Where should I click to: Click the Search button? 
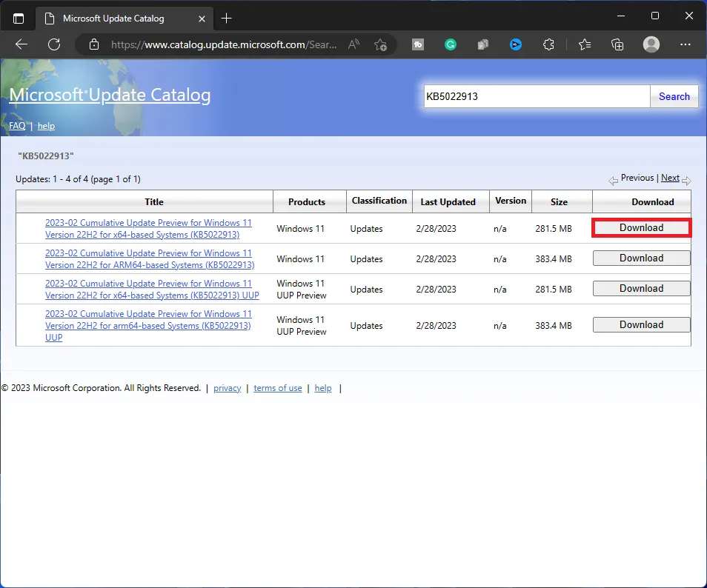pyautogui.click(x=674, y=96)
